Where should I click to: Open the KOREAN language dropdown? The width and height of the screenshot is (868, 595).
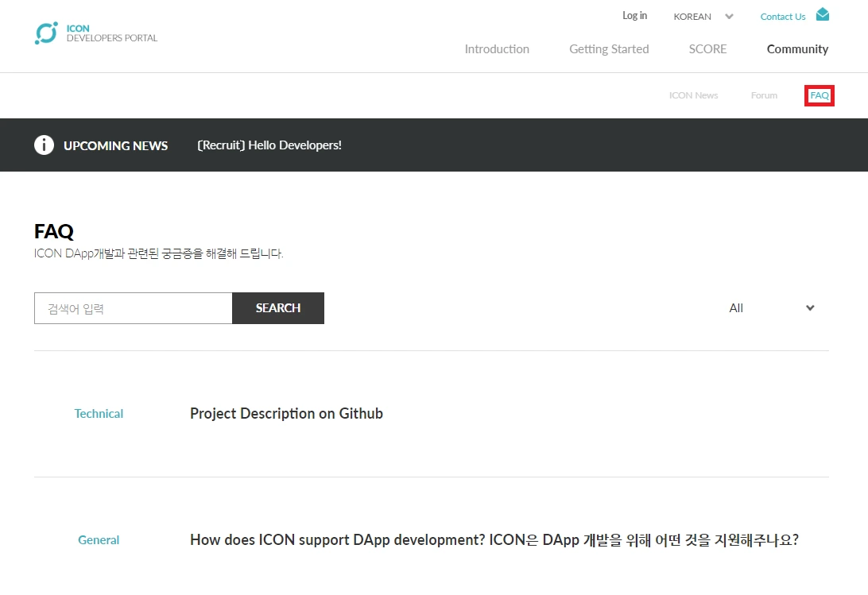703,17
